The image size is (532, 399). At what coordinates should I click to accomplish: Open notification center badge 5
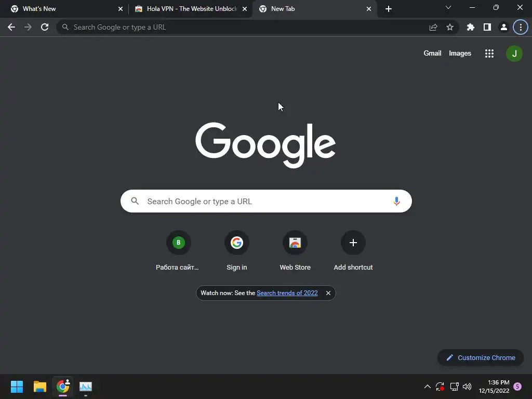click(x=517, y=387)
